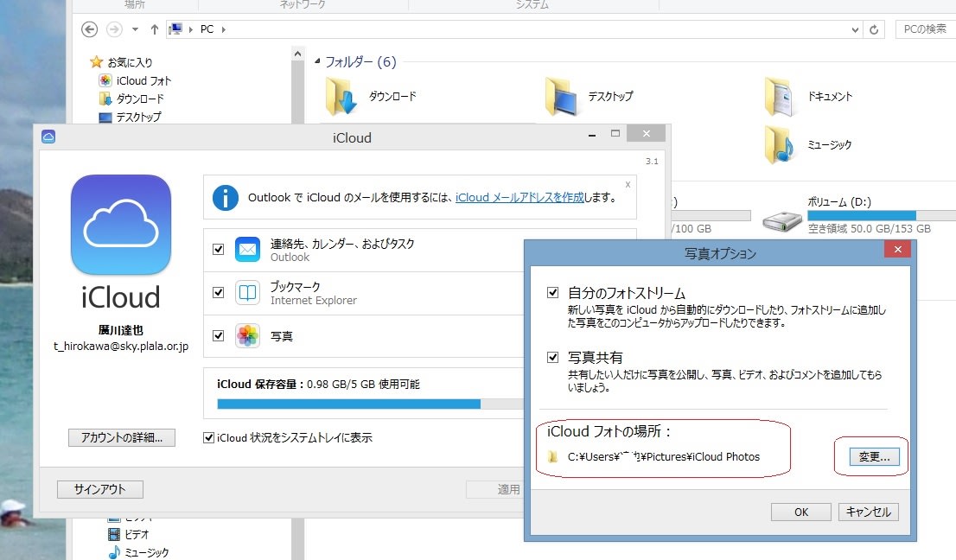
Task: Uncheck 写真共有 checkbox
Action: coord(553,357)
